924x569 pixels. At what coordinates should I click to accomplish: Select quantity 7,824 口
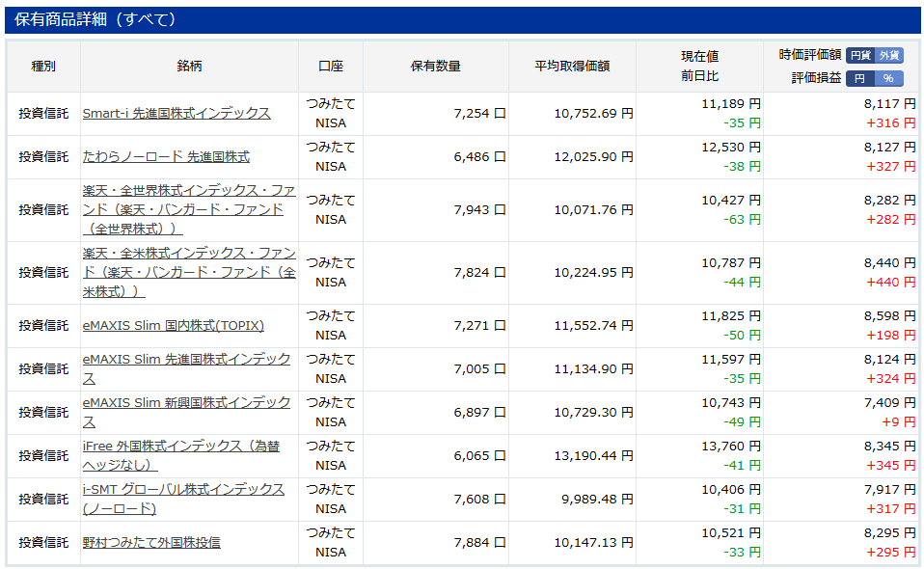pos(479,272)
